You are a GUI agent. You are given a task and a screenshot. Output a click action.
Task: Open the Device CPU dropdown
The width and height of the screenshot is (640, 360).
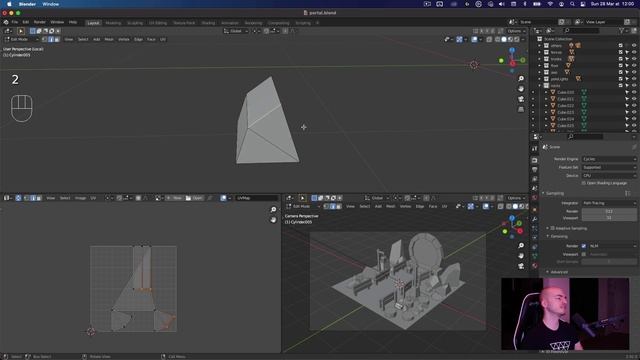[x=609, y=176]
